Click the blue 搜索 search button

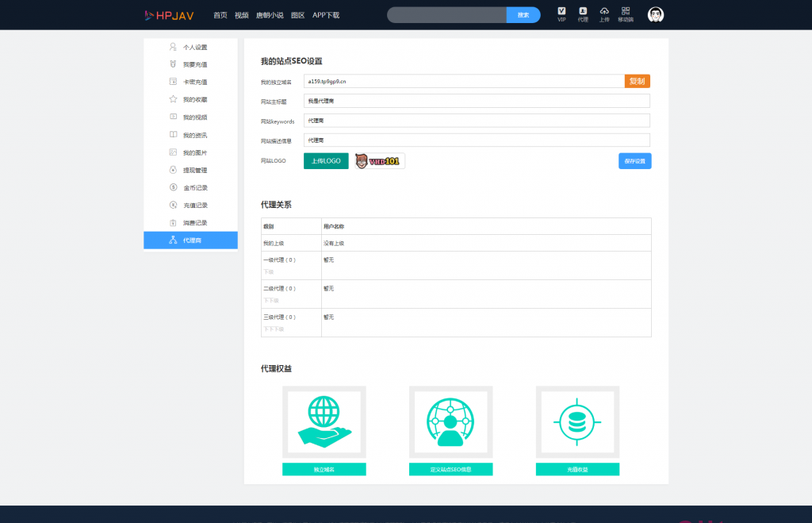click(523, 15)
